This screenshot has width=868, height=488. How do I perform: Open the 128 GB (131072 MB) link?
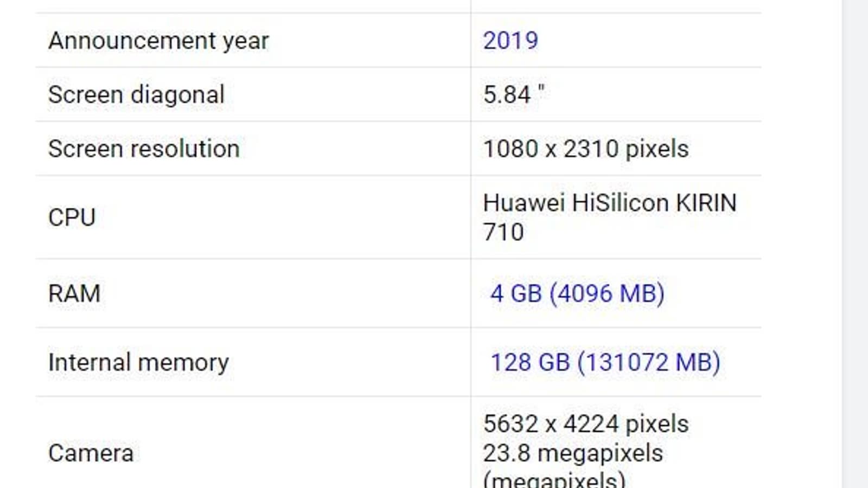[x=605, y=362]
